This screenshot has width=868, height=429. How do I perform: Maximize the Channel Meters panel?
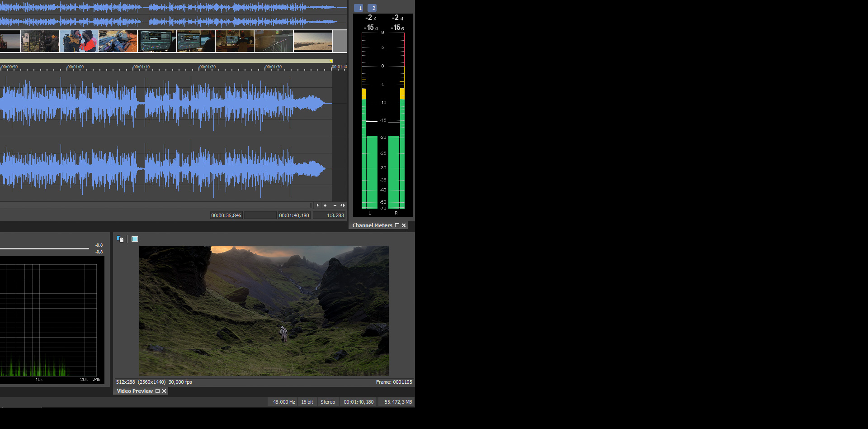397,225
